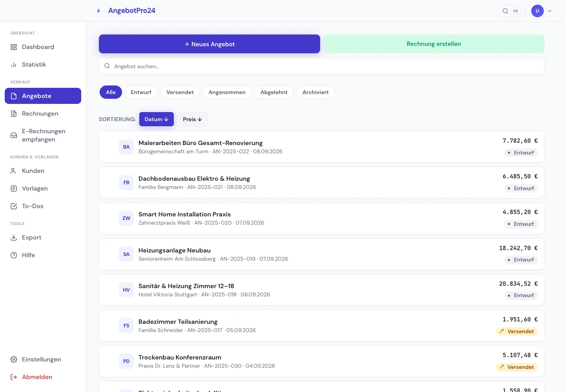Click Entwurf status badge of Smart Home Installation
The height and width of the screenshot is (392, 565).
point(521,224)
